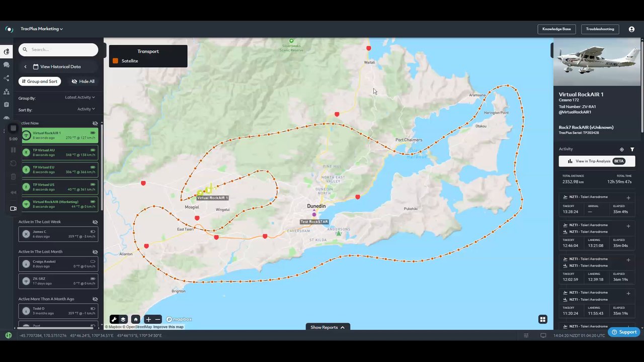Go back with the chevron beside View Historical Data

pyautogui.click(x=25, y=67)
